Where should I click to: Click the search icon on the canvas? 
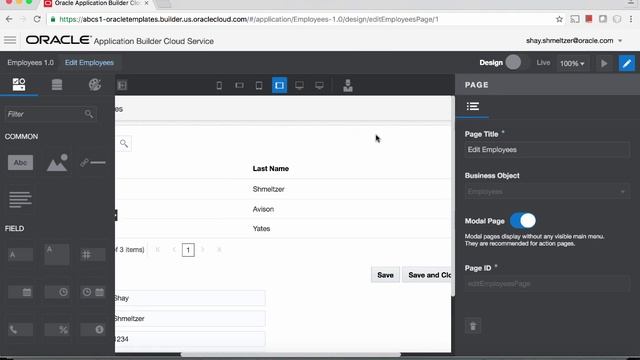tap(124, 144)
